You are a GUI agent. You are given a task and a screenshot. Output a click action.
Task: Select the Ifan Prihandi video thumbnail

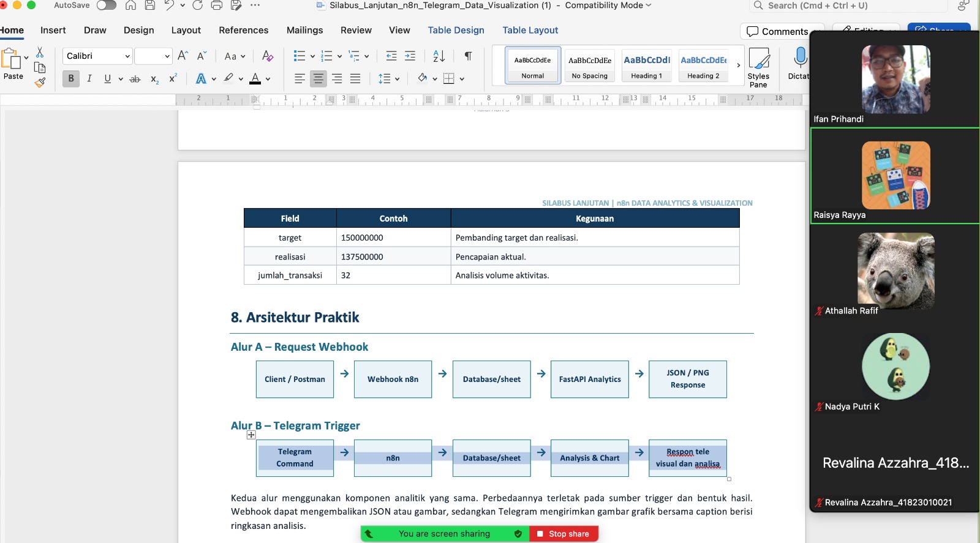pyautogui.click(x=895, y=79)
